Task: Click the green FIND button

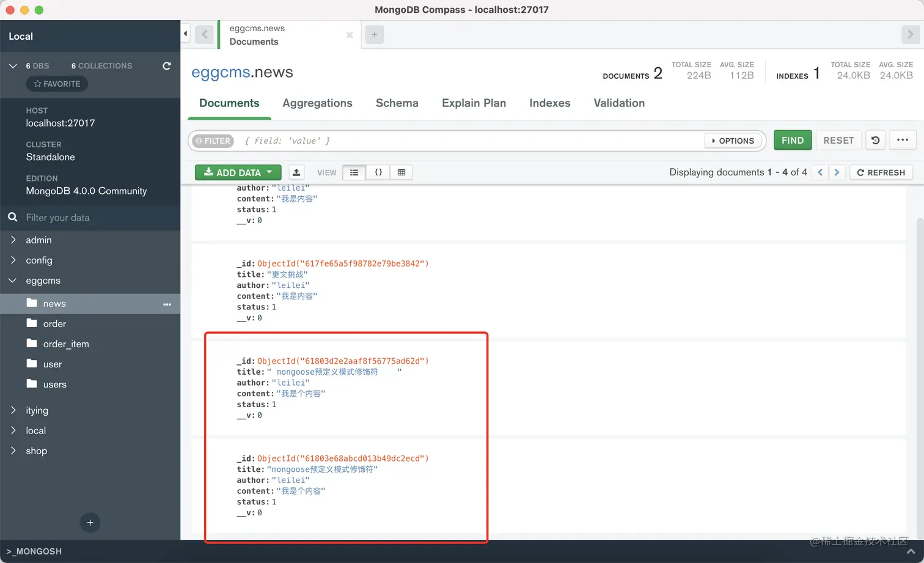Action: tap(793, 140)
